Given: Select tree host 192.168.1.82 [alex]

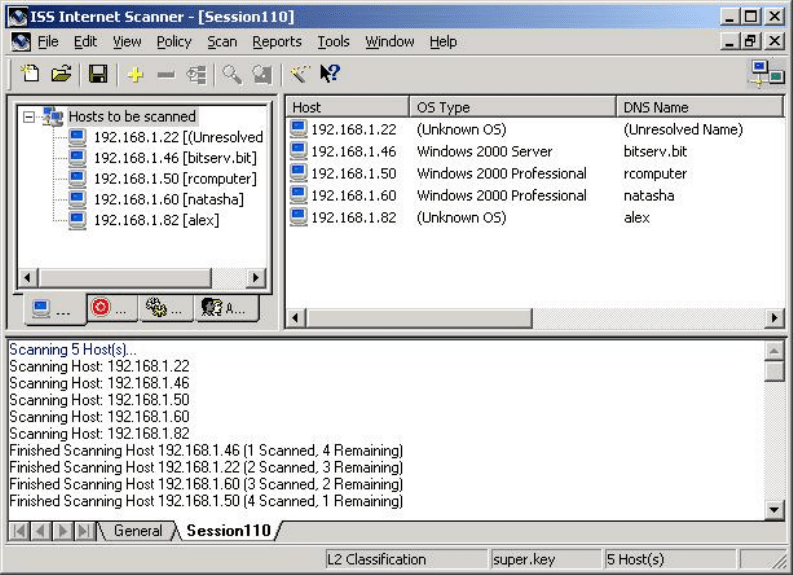Looking at the screenshot, I should click(156, 220).
